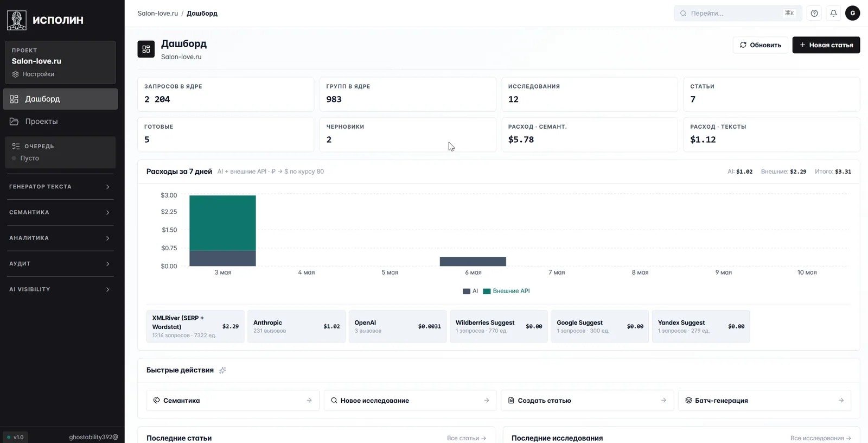Toggle AI series in chart legend
This screenshot has height=443, width=868.
click(470, 291)
